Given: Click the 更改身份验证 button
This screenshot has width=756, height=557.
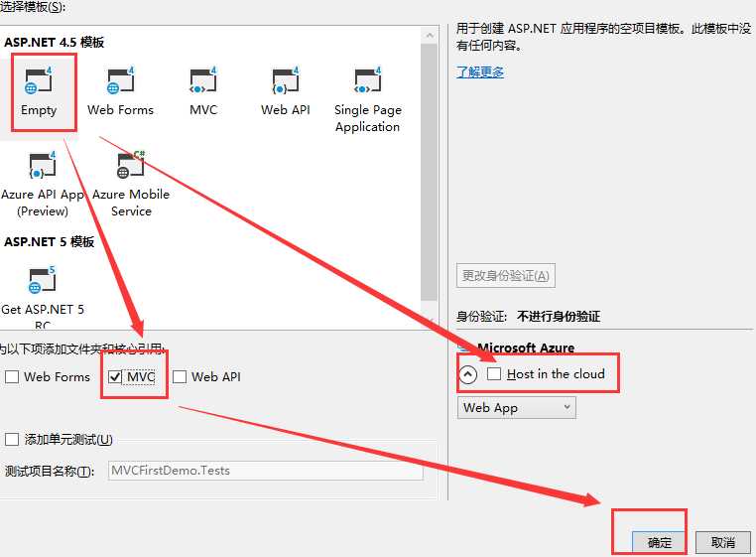Looking at the screenshot, I should (506, 276).
